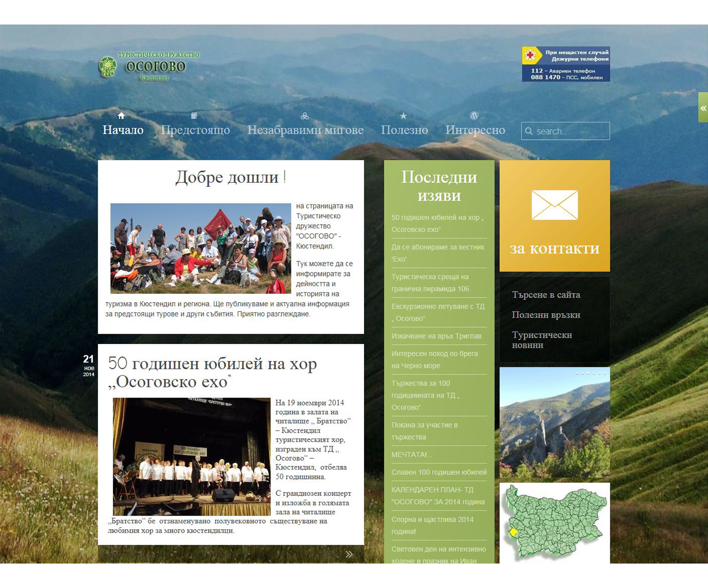Open the Начало menu item
708x588 pixels.
click(x=123, y=130)
